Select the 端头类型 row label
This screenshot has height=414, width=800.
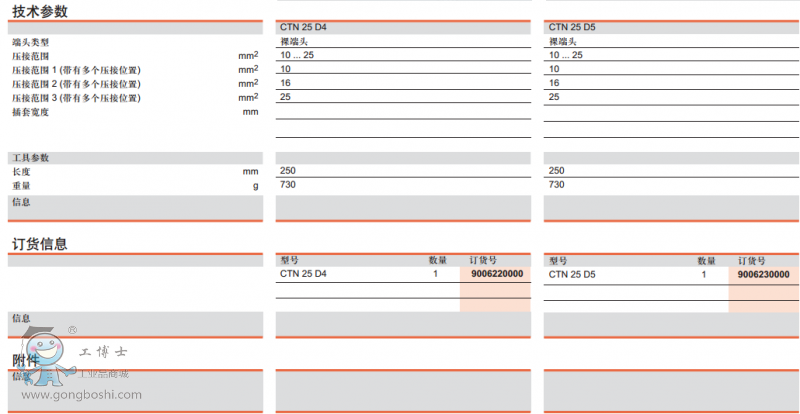[30, 42]
